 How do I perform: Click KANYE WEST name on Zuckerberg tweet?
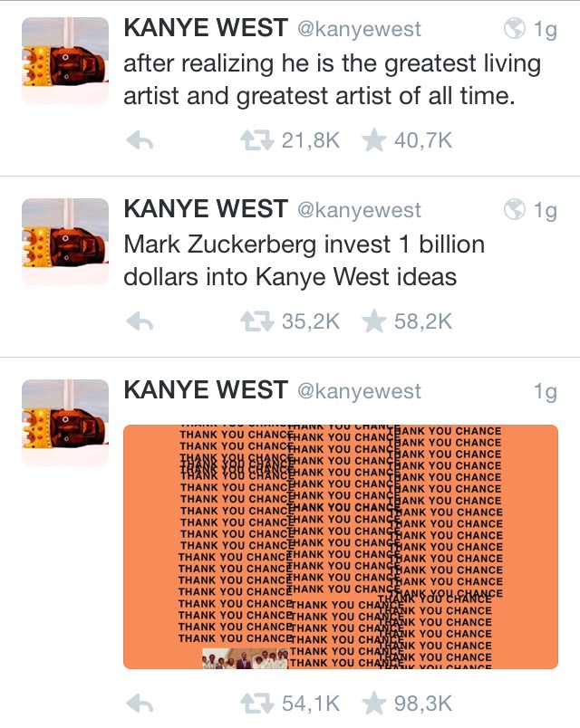[206, 209]
